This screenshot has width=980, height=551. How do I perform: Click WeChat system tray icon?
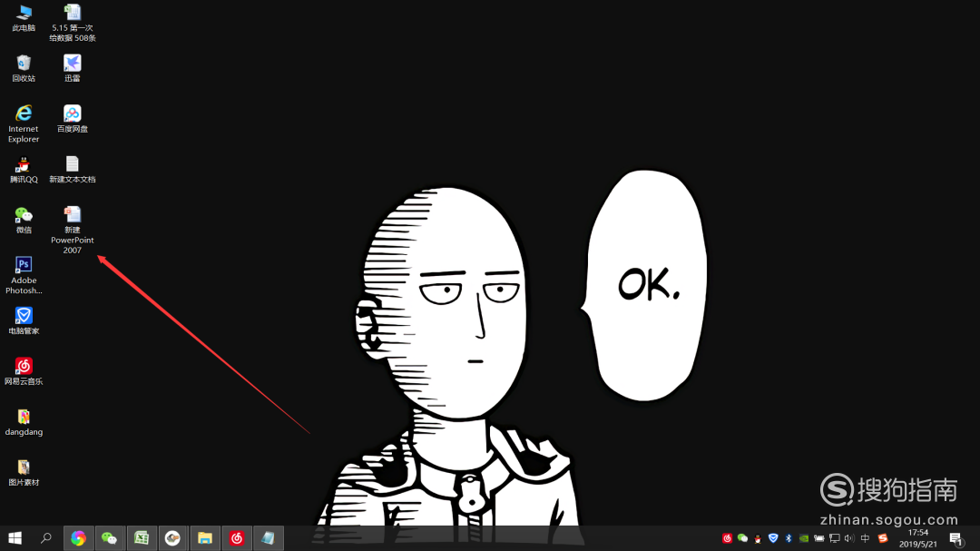point(742,538)
